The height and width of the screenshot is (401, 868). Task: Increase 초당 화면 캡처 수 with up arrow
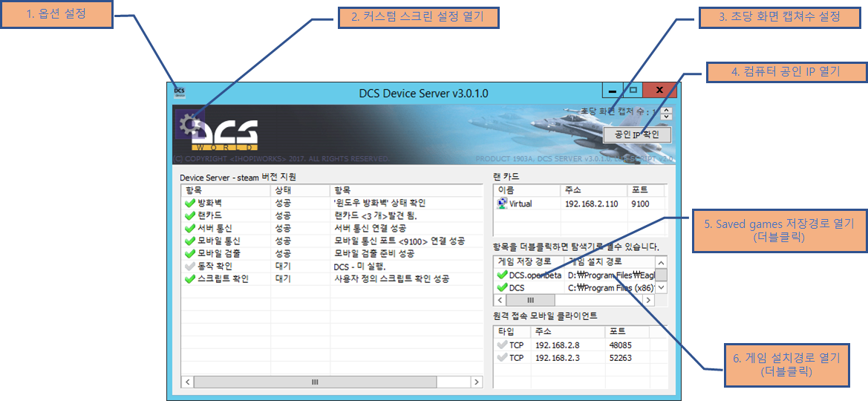667,110
